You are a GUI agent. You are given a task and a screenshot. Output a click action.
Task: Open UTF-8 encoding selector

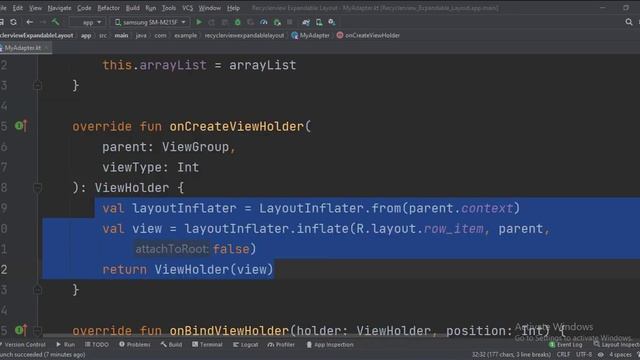584,354
